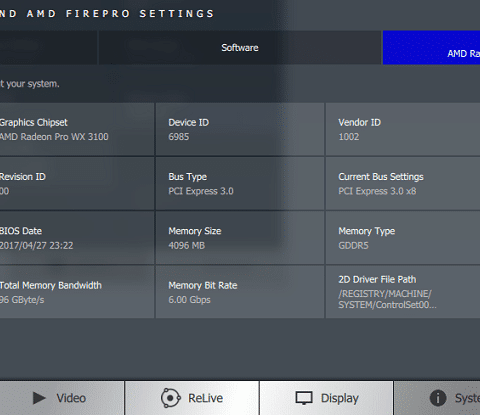Click the Display monitor icon
This screenshot has height=415, width=480.
click(304, 398)
